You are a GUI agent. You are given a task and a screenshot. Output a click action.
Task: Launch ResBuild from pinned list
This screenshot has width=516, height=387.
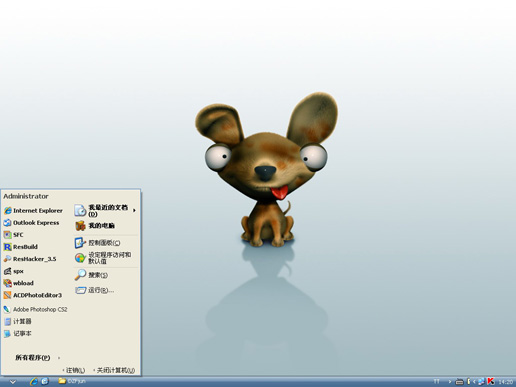[x=21, y=247]
